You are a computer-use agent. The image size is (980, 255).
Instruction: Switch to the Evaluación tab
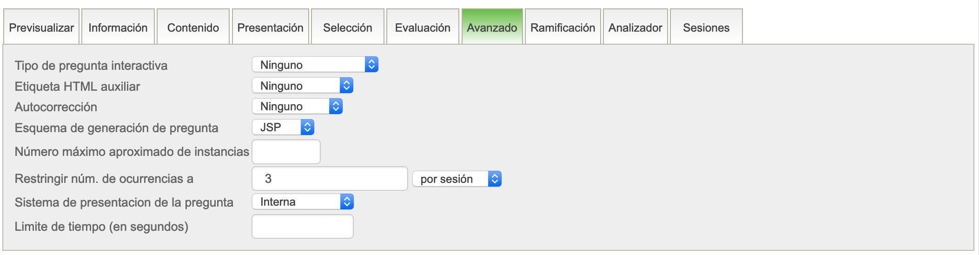click(423, 27)
